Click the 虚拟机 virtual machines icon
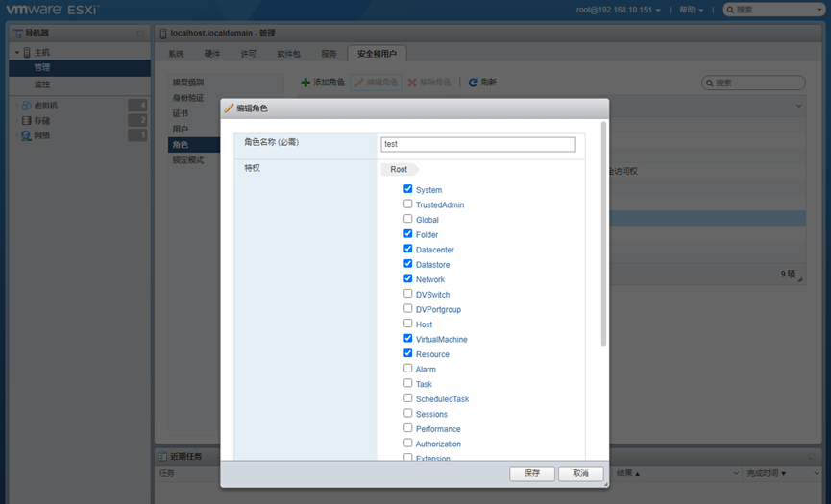 coord(27,106)
